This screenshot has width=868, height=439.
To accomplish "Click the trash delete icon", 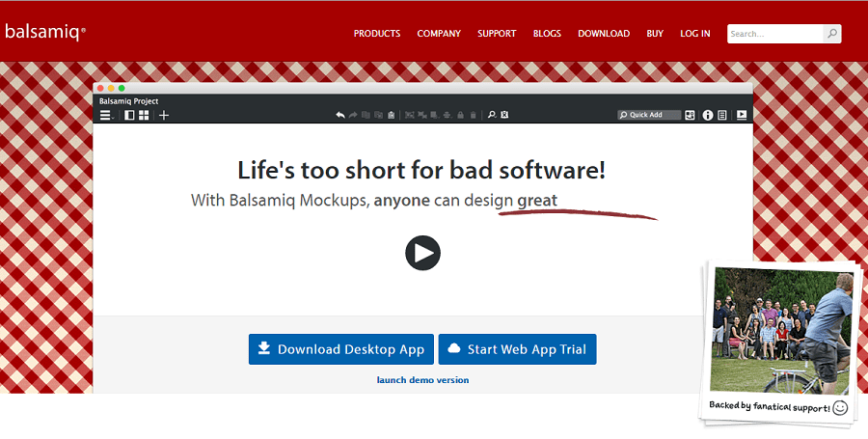I will 473,115.
